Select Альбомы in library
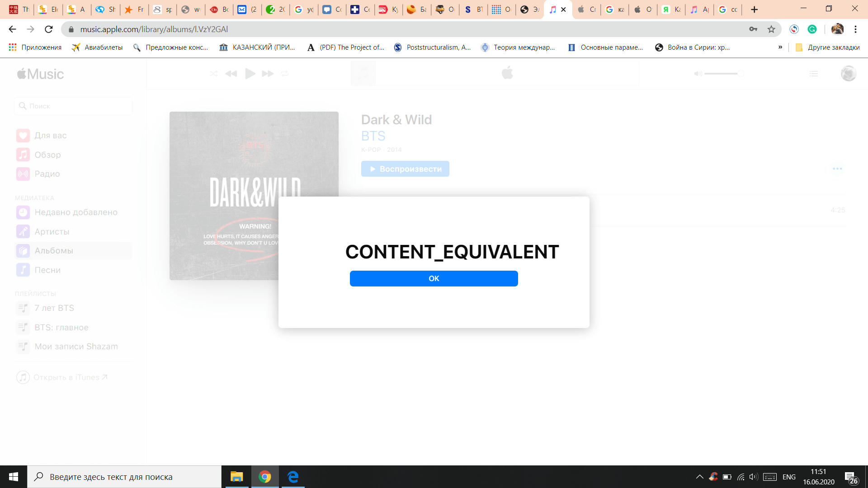 tap(73, 251)
